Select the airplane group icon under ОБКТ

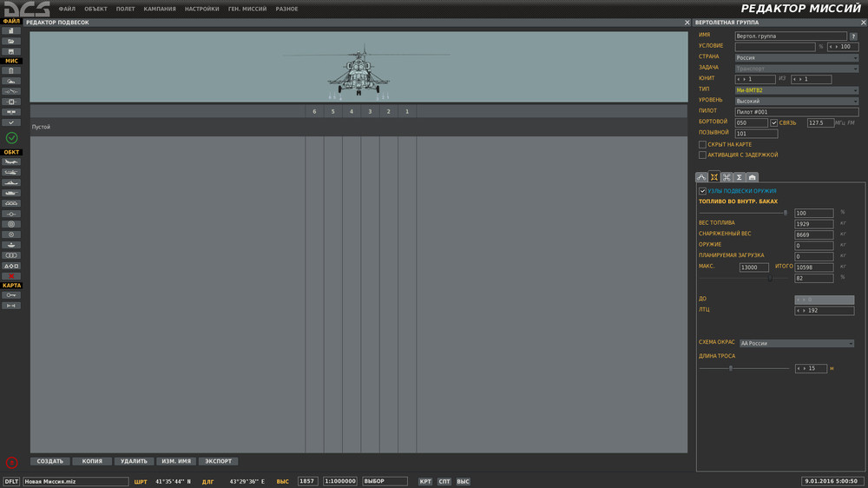(11, 162)
